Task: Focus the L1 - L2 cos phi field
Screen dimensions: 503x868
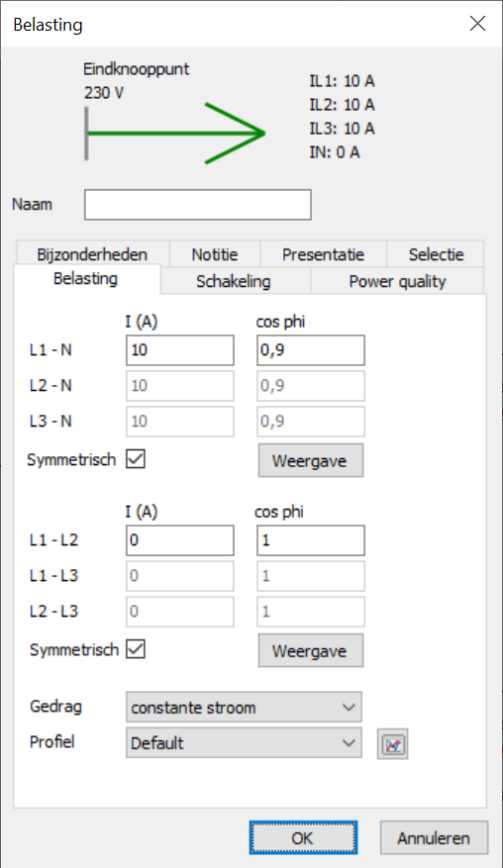Action: click(x=311, y=540)
